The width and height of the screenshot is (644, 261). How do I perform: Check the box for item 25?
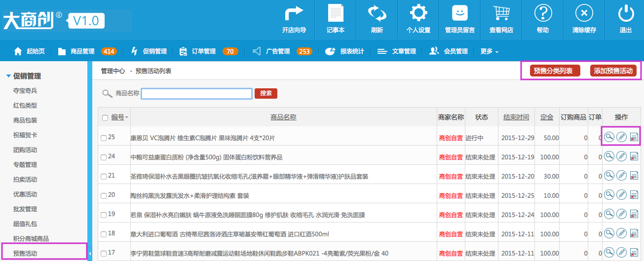click(104, 138)
